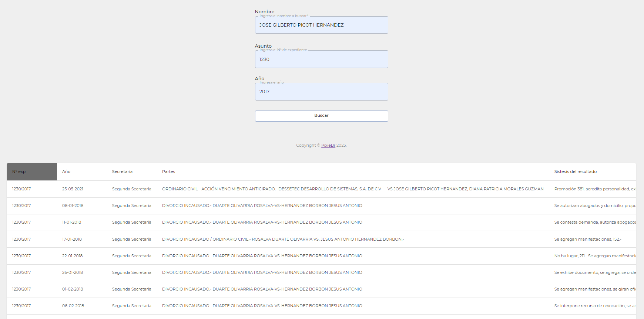Image resolution: width=644 pixels, height=319 pixels.
Task: Click result text 'Se agregan manifestaciones, 152.-'
Action: click(588, 239)
